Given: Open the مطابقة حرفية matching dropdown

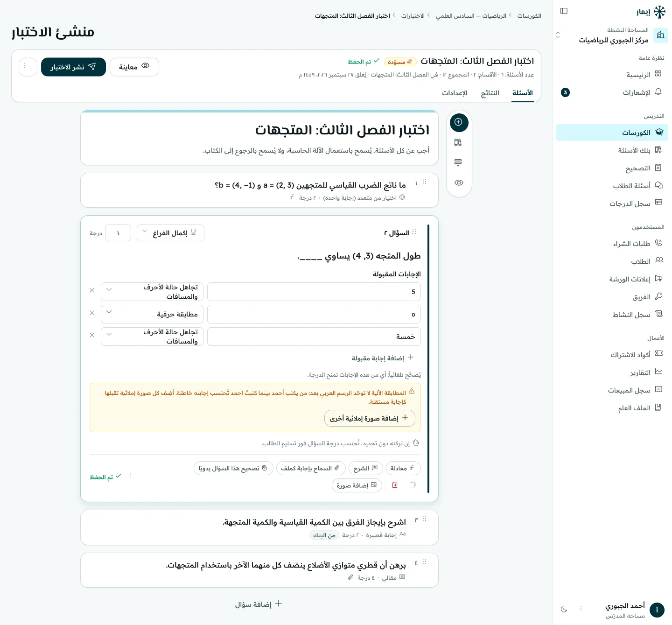Looking at the screenshot, I should [152, 314].
